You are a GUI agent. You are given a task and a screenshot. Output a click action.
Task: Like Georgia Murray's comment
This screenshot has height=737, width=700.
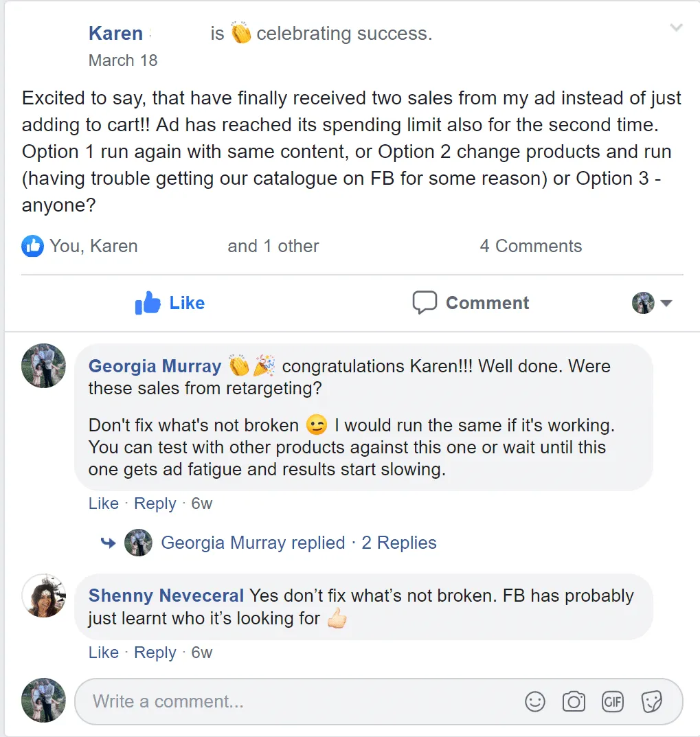(103, 503)
